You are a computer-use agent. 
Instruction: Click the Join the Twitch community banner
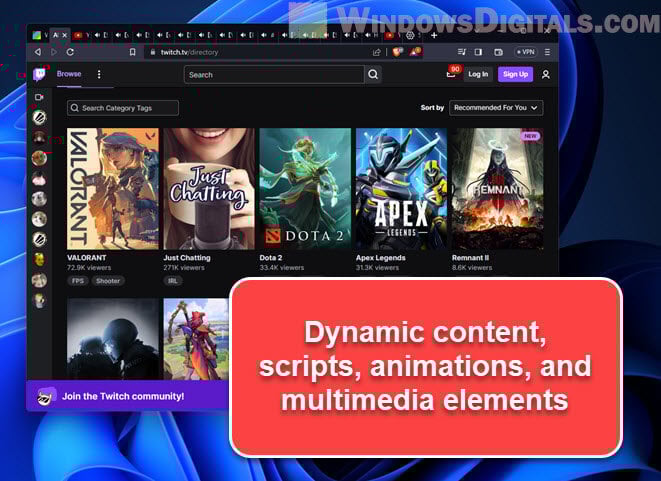(128, 396)
